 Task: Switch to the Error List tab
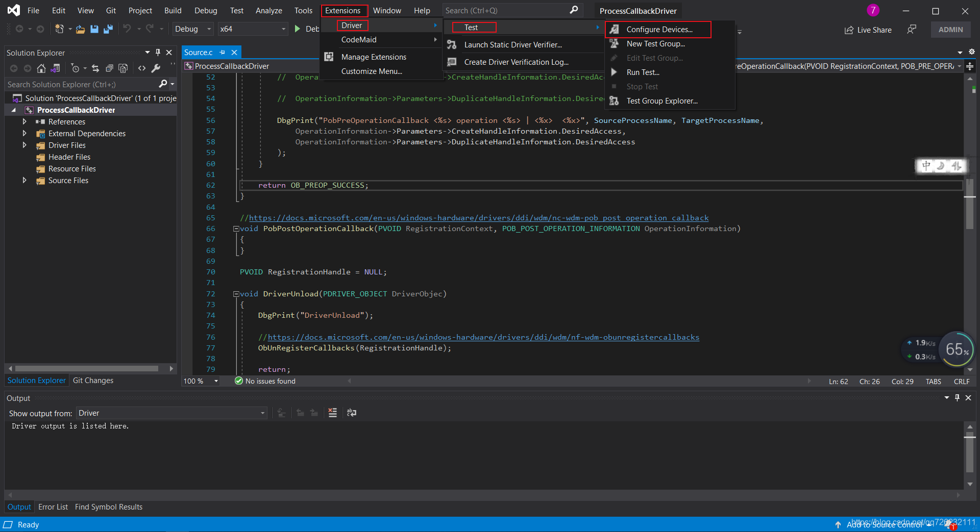click(53, 507)
